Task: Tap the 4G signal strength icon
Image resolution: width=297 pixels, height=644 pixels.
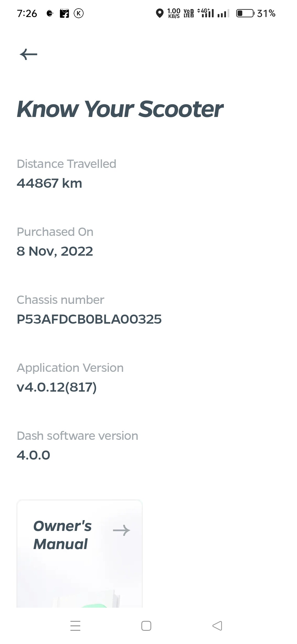Action: coord(206,13)
